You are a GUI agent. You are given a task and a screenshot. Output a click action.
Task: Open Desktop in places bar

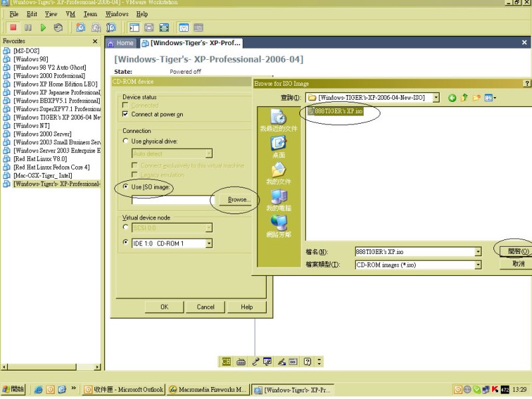[279, 147]
